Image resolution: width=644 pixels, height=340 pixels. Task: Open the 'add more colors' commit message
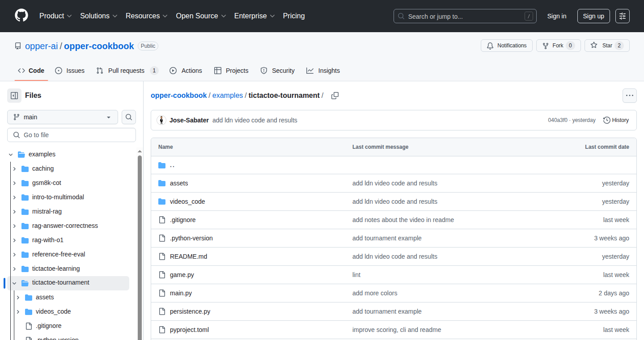[375, 293]
